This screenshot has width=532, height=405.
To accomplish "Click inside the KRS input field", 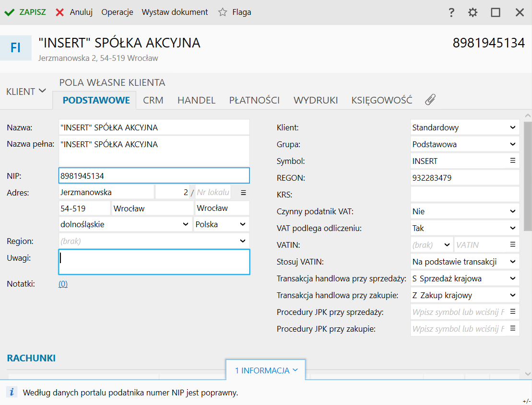I will pyautogui.click(x=464, y=195).
